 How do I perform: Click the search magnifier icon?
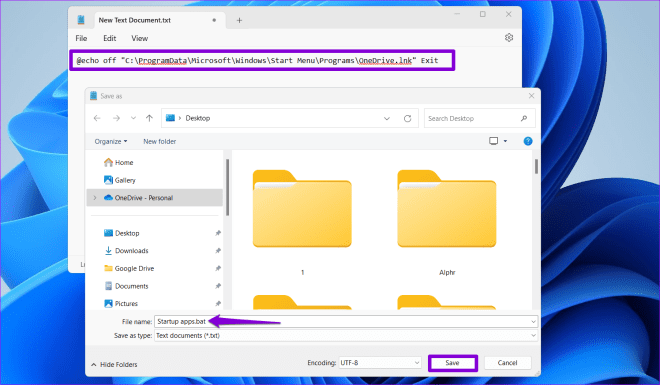pos(524,118)
